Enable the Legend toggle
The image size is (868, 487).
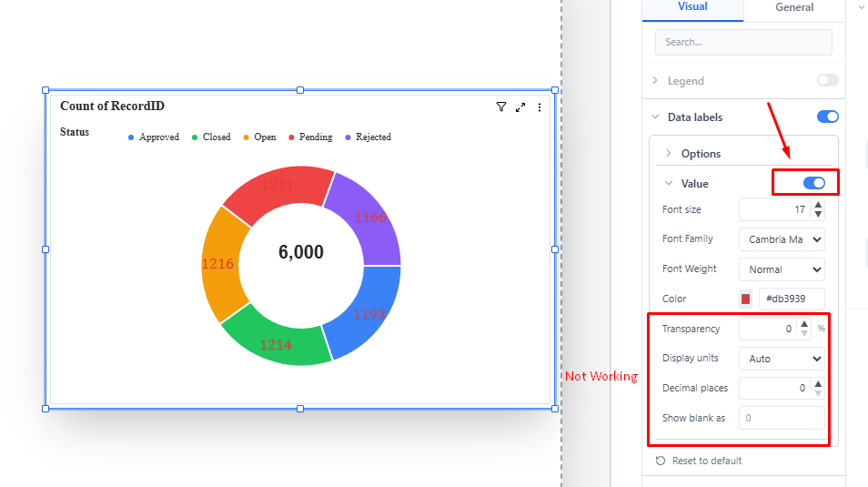tap(827, 81)
